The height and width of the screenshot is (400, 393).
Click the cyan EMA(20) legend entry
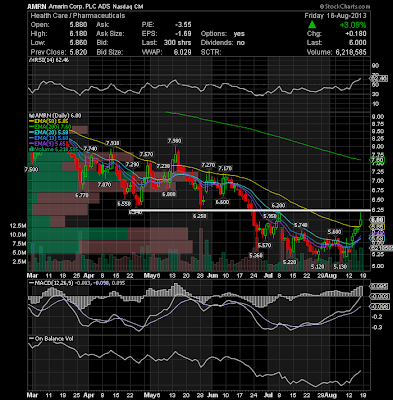pyautogui.click(x=48, y=133)
